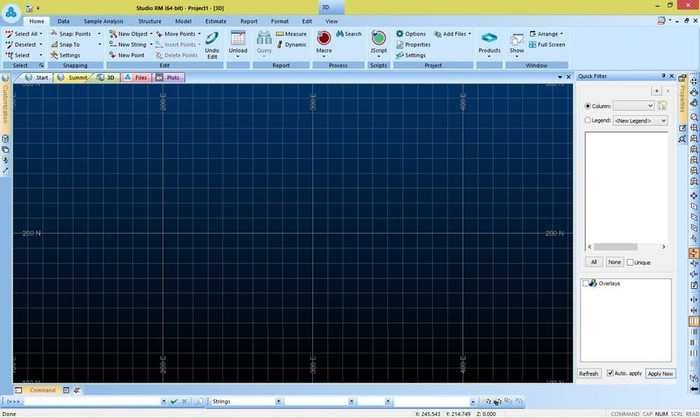Click Deselect button
700x418 pixels.
coord(21,45)
